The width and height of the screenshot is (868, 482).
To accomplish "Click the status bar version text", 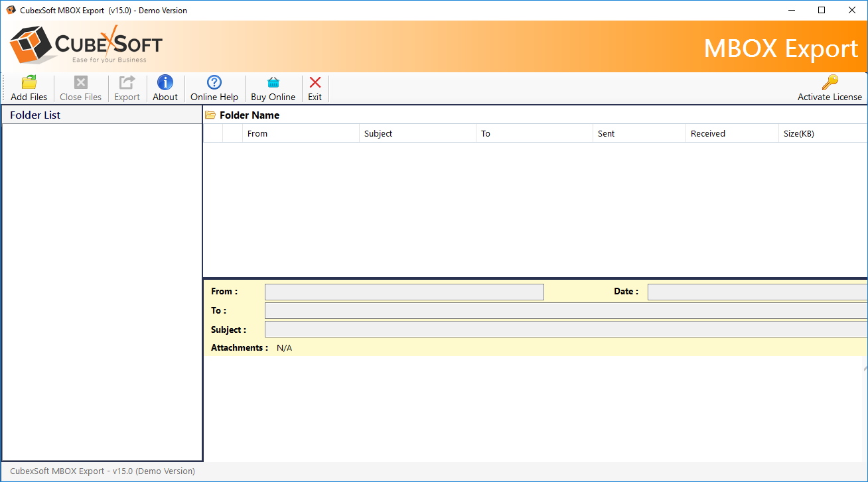I will point(103,471).
